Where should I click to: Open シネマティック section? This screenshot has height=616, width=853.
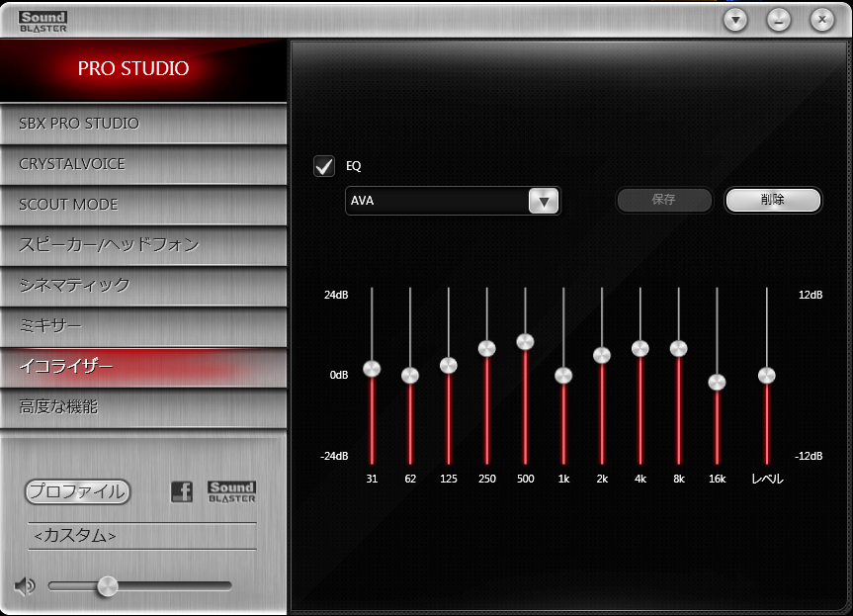pos(143,285)
